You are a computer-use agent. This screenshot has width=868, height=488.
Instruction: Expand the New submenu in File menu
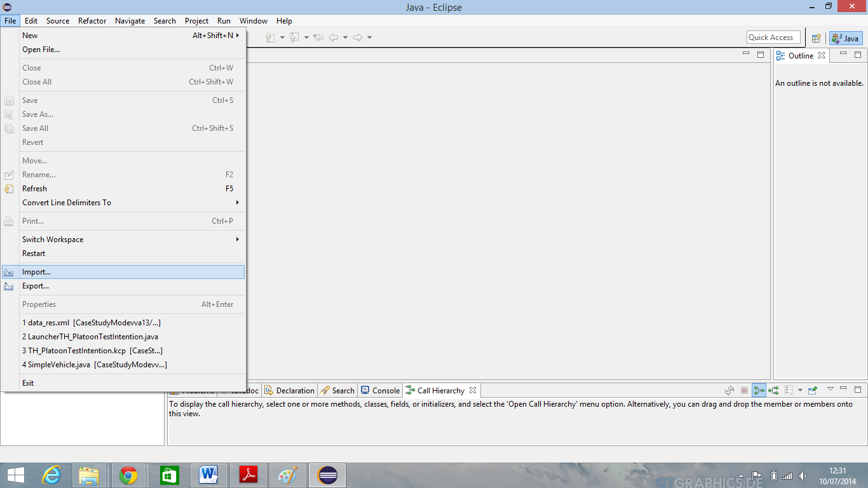point(238,36)
